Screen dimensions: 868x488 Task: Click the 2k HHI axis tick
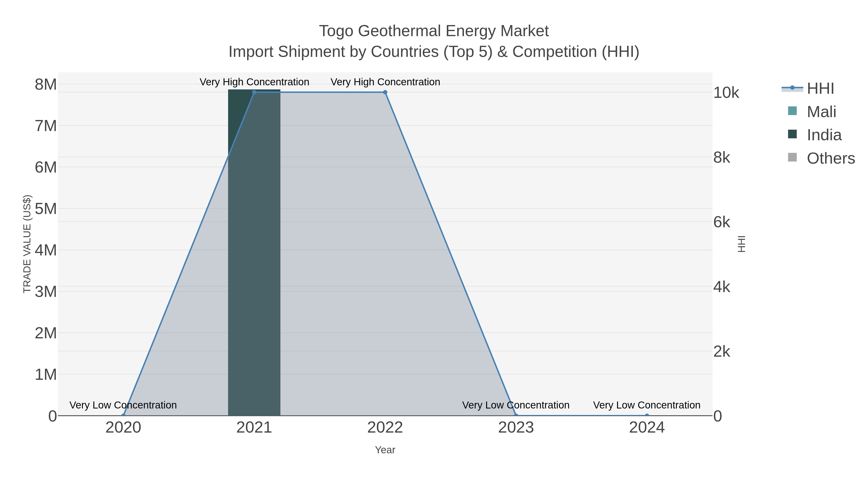[722, 352]
